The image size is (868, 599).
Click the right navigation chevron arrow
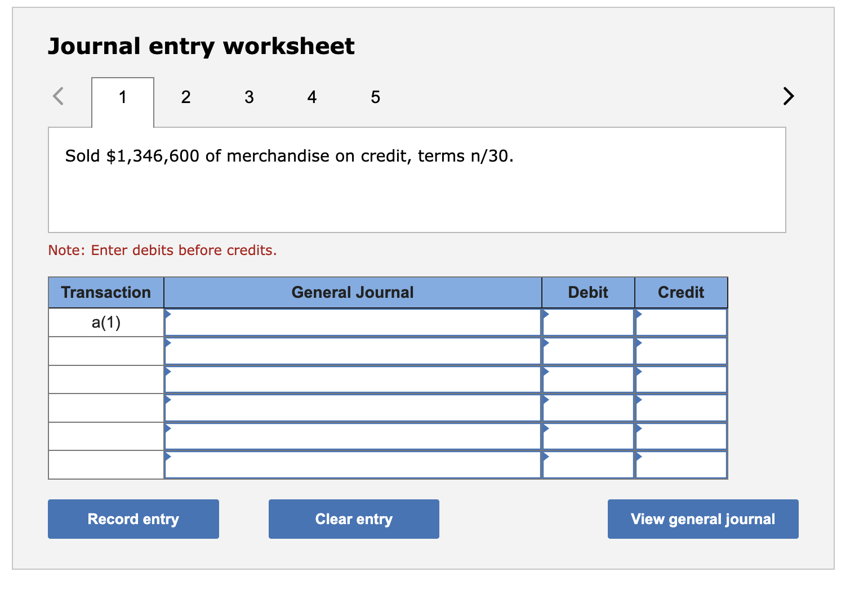pyautogui.click(x=789, y=96)
